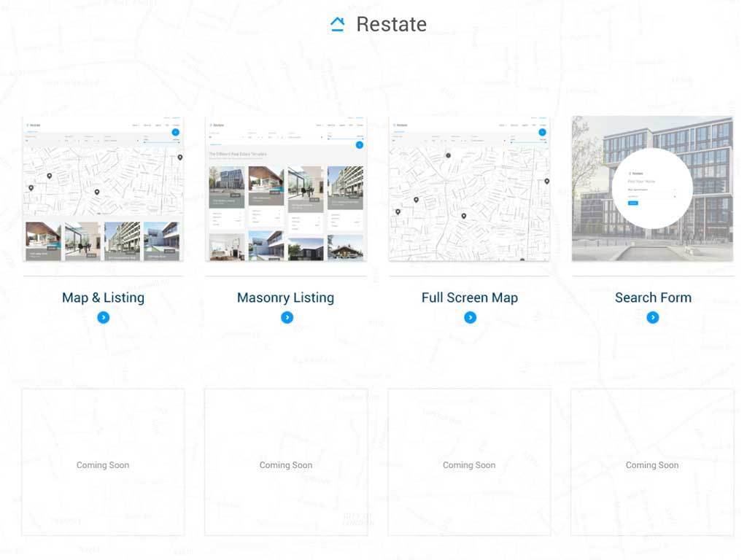This screenshot has height=560, width=747.
Task: Select the third Coming Soon placeholder box
Action: coord(469,462)
